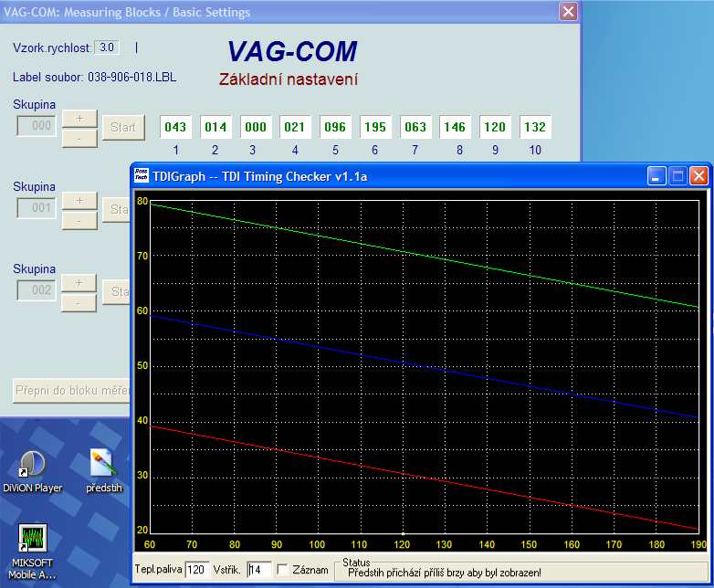Enable the Záznam checkbox

(x=282, y=570)
